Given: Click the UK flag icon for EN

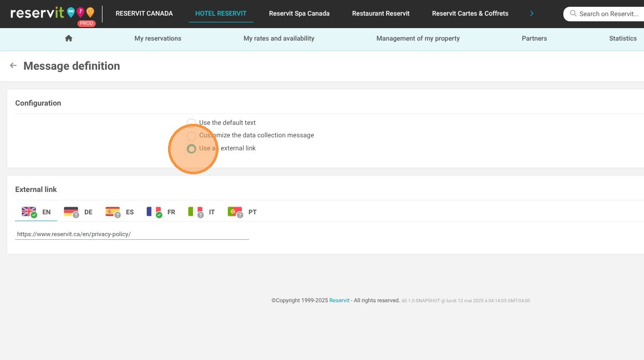Looking at the screenshot, I should (x=29, y=212).
